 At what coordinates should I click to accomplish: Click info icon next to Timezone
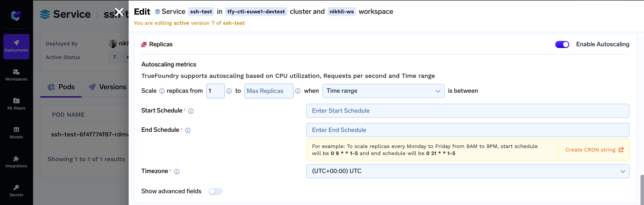pyautogui.click(x=177, y=172)
